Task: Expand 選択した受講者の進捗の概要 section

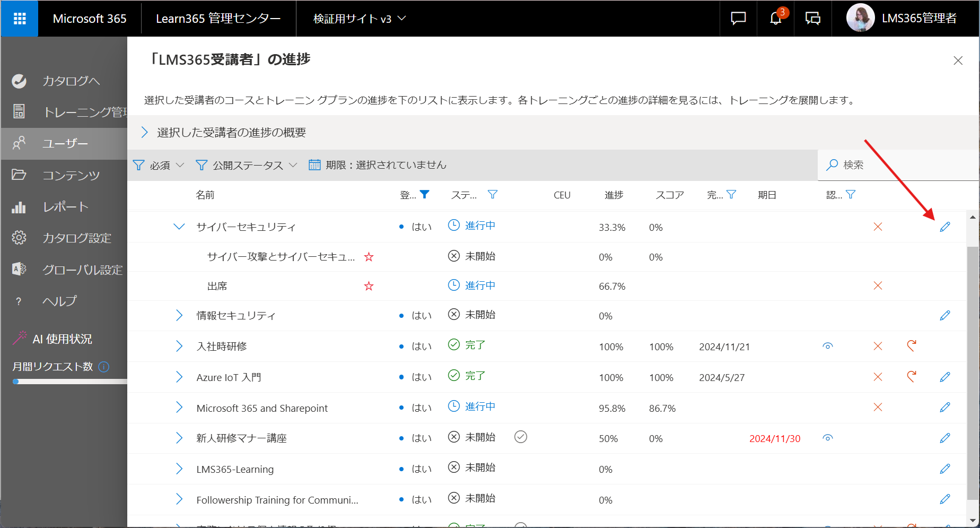Action: click(x=145, y=133)
